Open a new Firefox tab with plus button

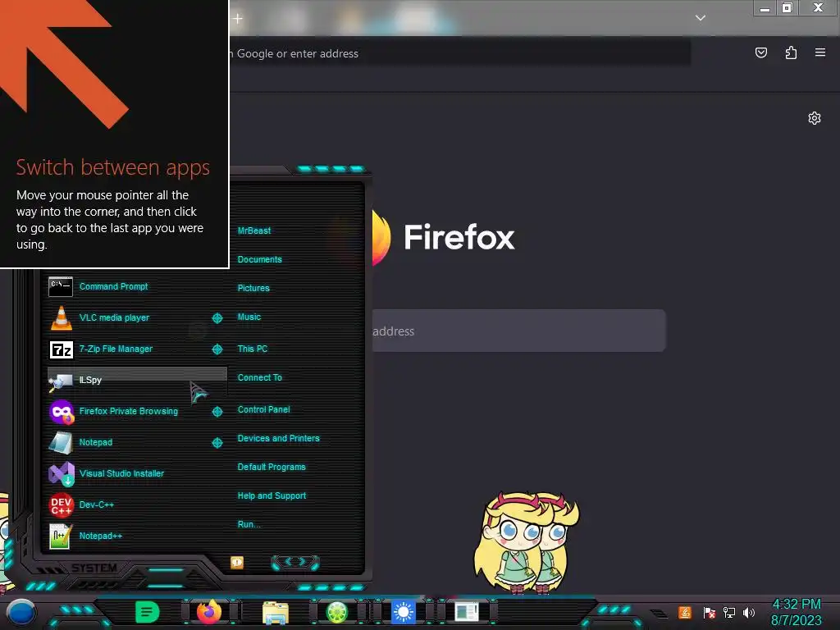238,18
